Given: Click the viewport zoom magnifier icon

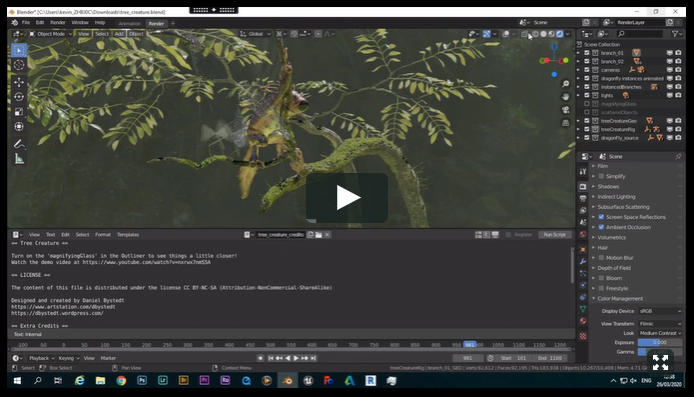Looking at the screenshot, I should 565,84.
